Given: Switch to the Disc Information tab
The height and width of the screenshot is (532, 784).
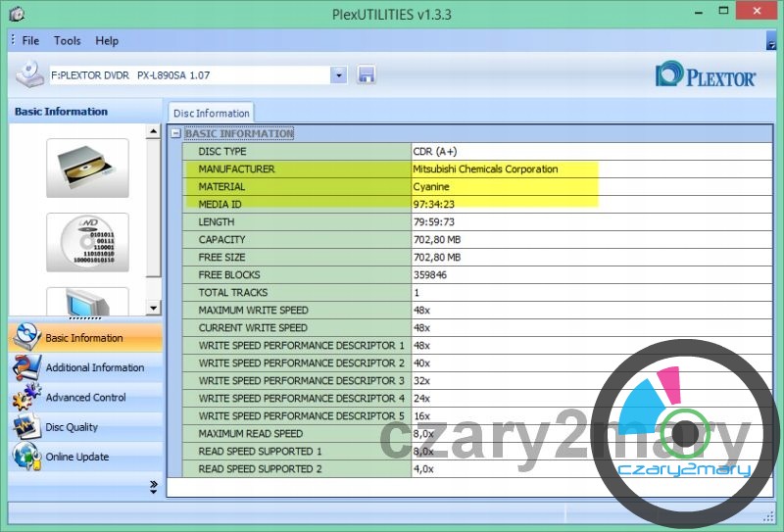Looking at the screenshot, I should coord(211,113).
